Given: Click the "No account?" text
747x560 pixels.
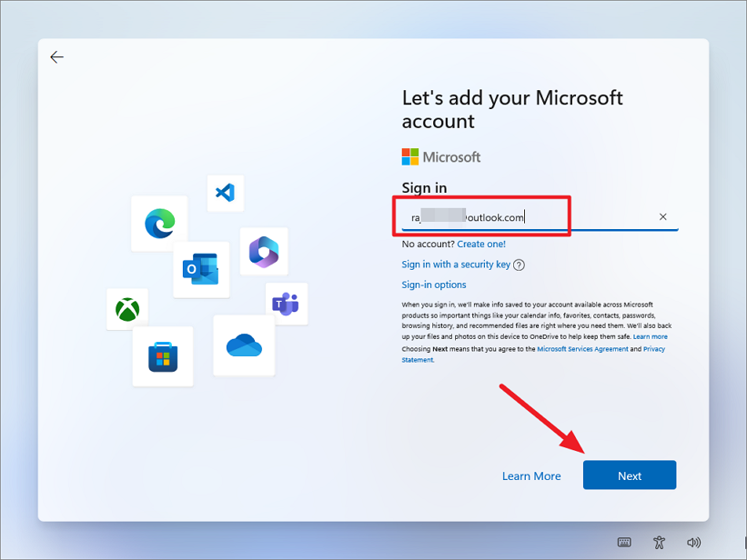Looking at the screenshot, I should tap(429, 245).
